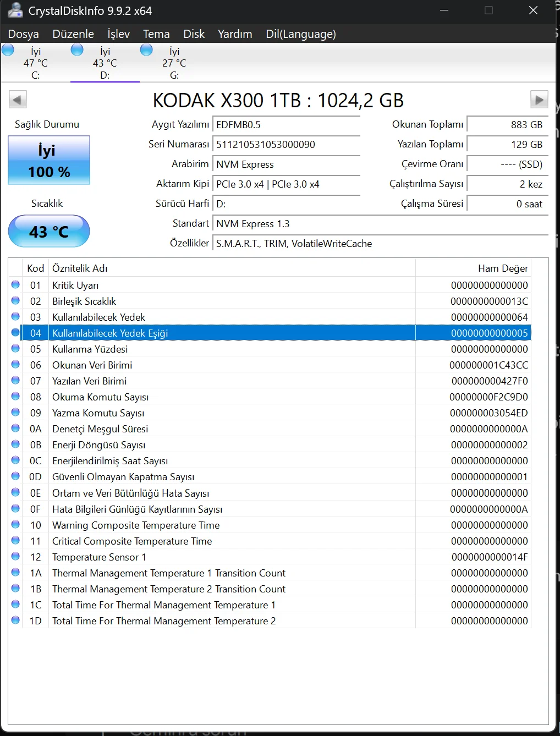Screen dimensions: 560x736
Task: Select the Yazma Komutu Sayısı row
Action: (270, 413)
